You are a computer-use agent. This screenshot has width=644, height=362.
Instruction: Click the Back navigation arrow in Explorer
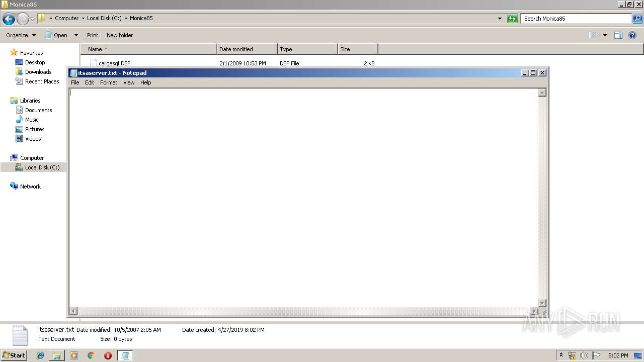point(9,19)
